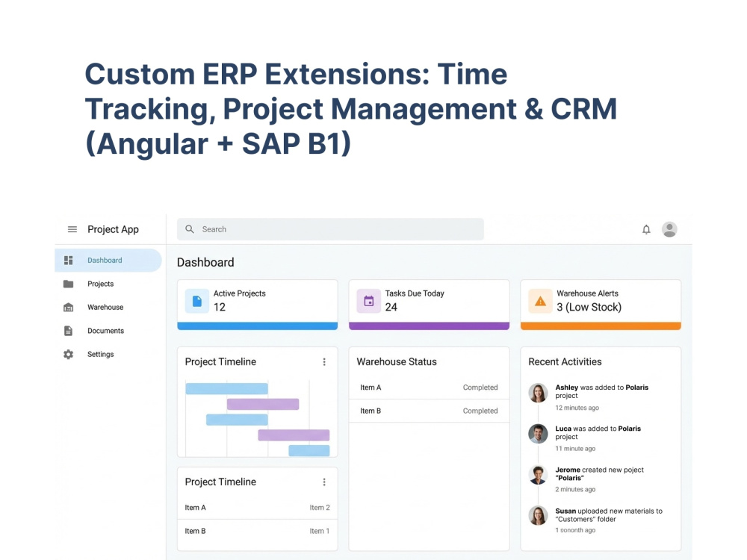Click the Warehouse building icon
The height and width of the screenshot is (560, 747).
point(69,307)
